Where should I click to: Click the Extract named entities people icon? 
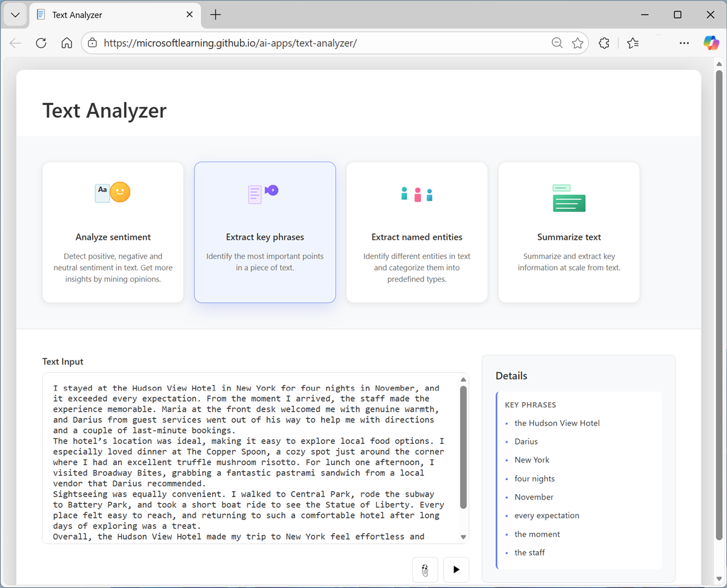coord(416,194)
